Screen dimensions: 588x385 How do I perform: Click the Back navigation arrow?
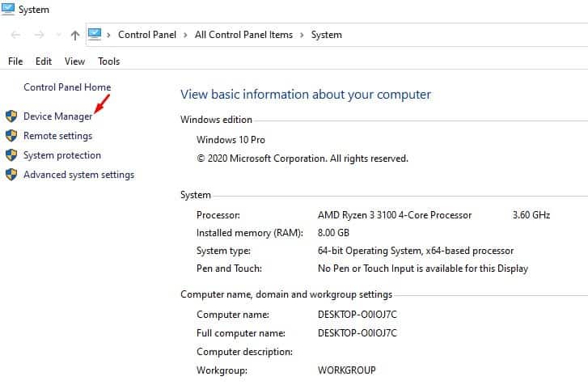click(x=15, y=35)
